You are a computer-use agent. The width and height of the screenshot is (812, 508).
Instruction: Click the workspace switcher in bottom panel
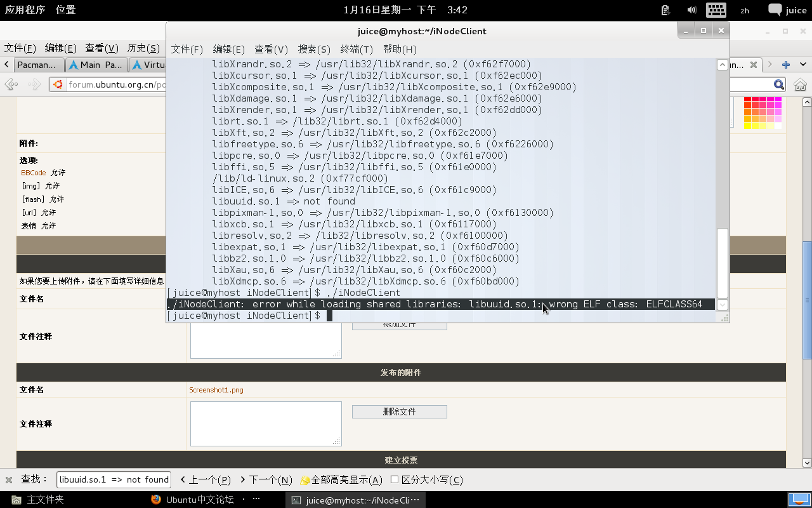(x=799, y=500)
